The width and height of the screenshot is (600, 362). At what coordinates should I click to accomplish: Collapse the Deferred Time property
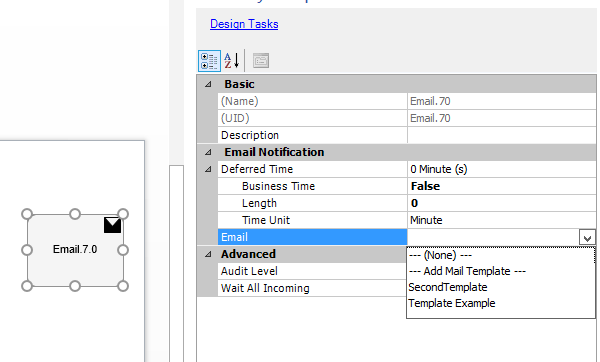[208, 169]
